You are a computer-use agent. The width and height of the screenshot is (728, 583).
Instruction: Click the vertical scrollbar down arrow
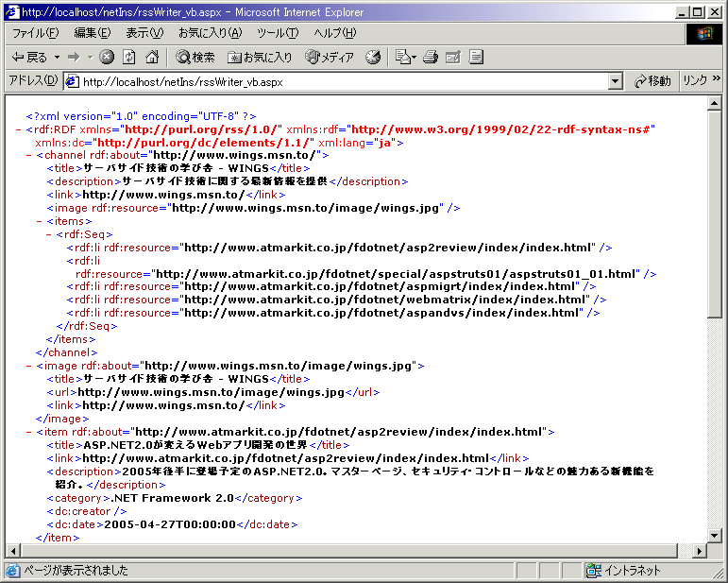(x=715, y=535)
